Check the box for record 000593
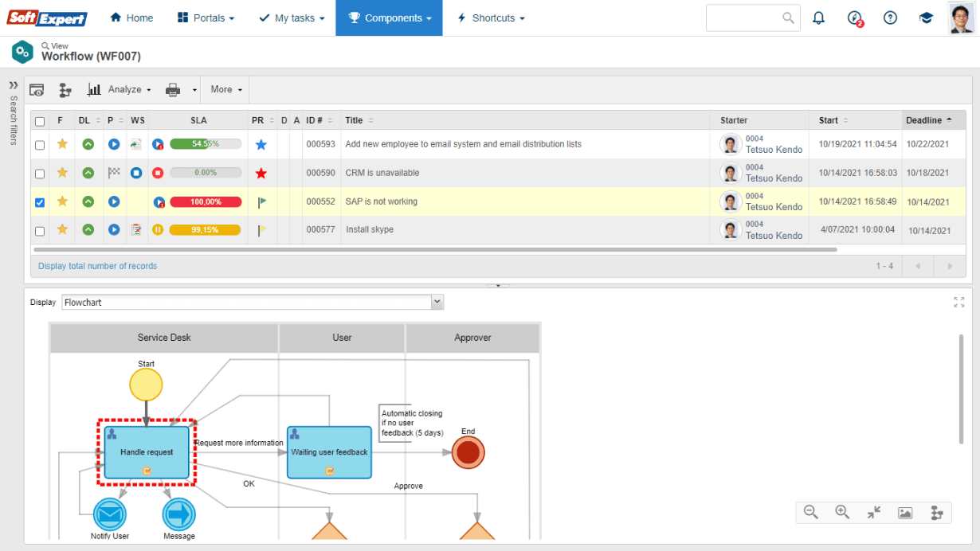980x551 pixels. (40, 145)
